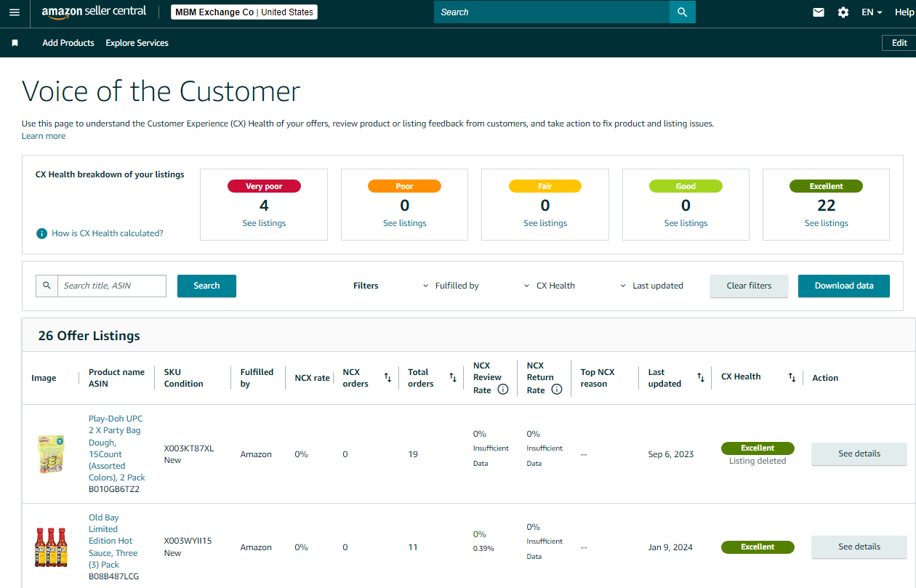Sort by Total orders column arrows

tap(453, 378)
